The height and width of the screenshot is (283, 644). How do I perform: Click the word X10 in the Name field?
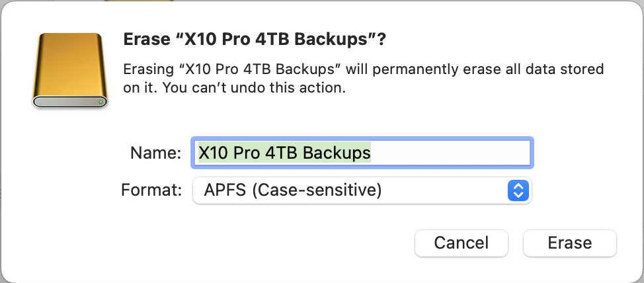(x=213, y=153)
